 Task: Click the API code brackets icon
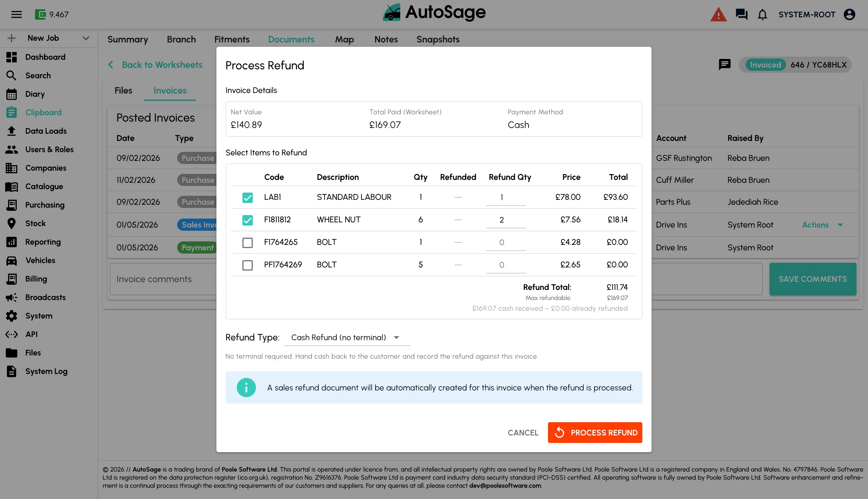click(12, 334)
